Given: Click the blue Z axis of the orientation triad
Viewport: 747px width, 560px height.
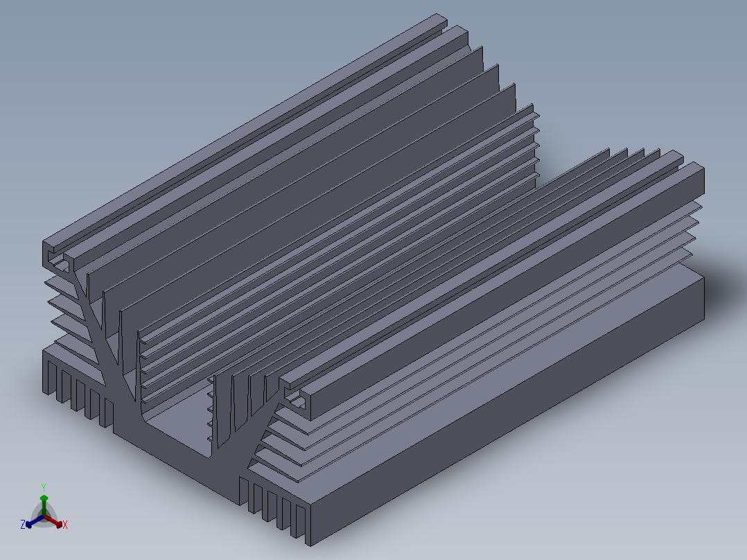Looking at the screenshot, I should tap(35, 521).
